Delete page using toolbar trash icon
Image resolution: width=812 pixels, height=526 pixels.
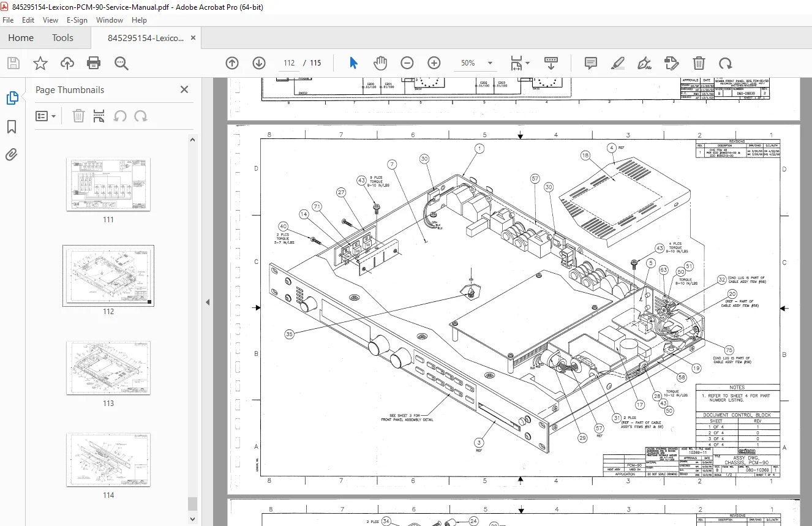point(699,63)
